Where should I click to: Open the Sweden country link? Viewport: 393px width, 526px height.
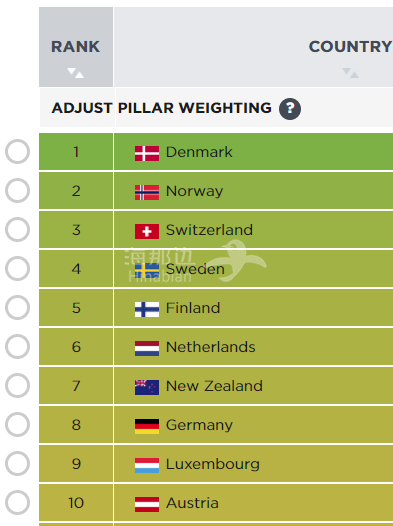195,269
